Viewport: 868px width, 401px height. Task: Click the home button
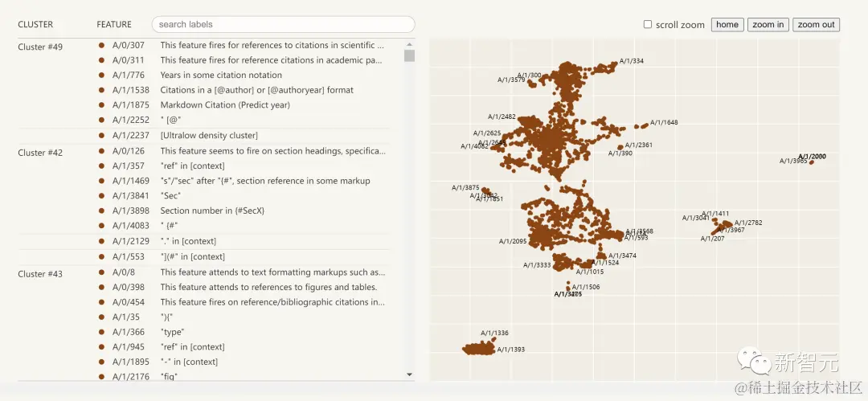pyautogui.click(x=727, y=25)
